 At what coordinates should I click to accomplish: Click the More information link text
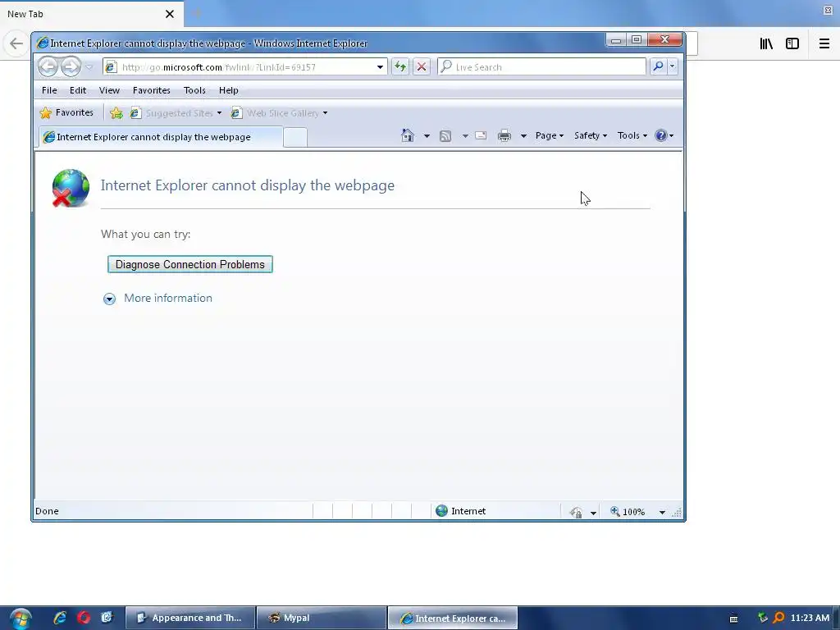[168, 298]
